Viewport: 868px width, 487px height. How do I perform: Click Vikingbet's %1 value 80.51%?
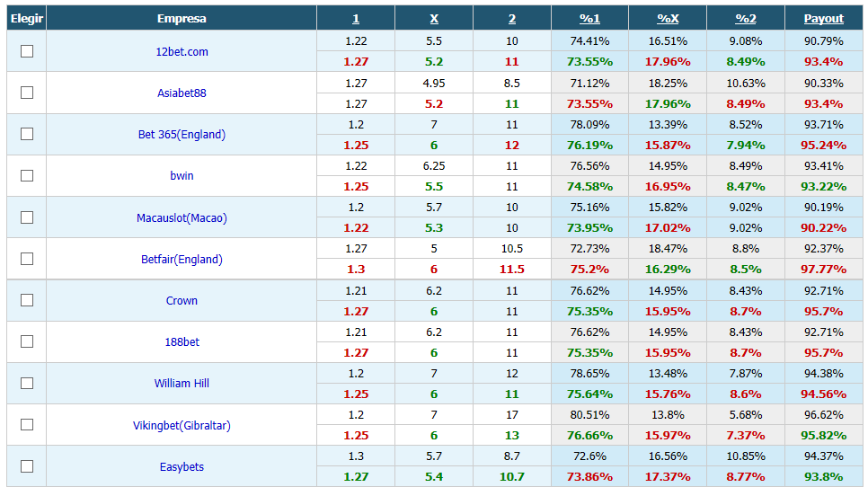[x=589, y=414]
